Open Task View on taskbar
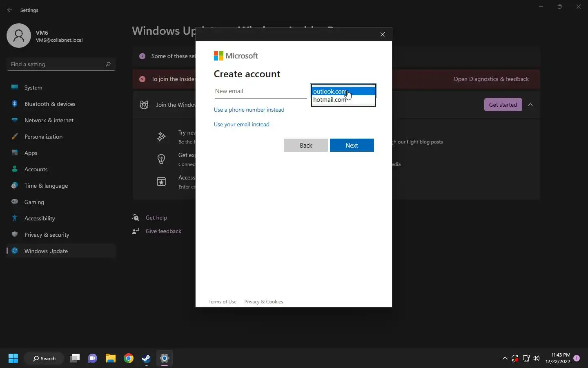588x368 pixels. [x=75, y=359]
